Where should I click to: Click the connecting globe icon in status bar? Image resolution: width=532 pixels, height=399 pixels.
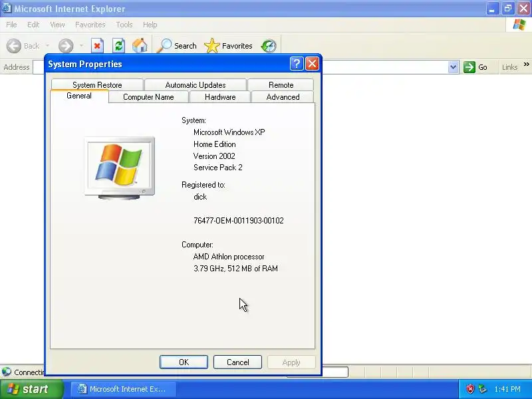pyautogui.click(x=7, y=372)
